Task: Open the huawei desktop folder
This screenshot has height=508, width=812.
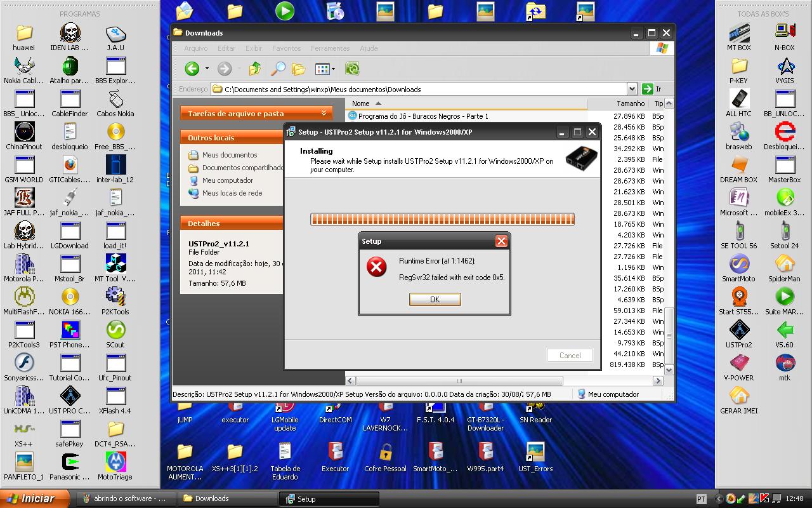Action: pos(24,38)
